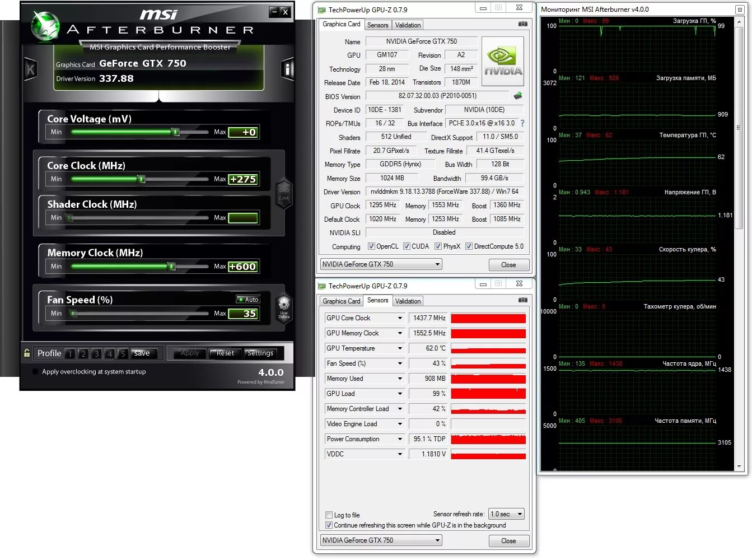Click the Fan Speed 35 value field
Viewport: 752px width, 560px height.
(243, 314)
